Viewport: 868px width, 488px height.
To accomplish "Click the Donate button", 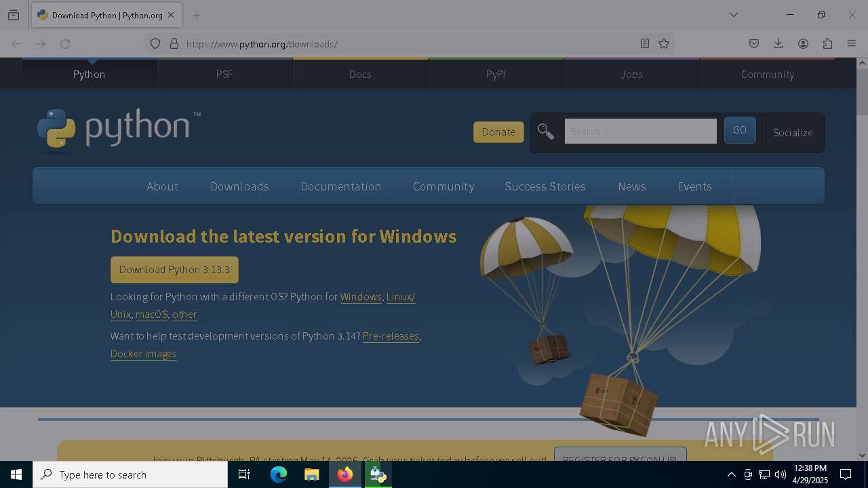I will click(498, 132).
